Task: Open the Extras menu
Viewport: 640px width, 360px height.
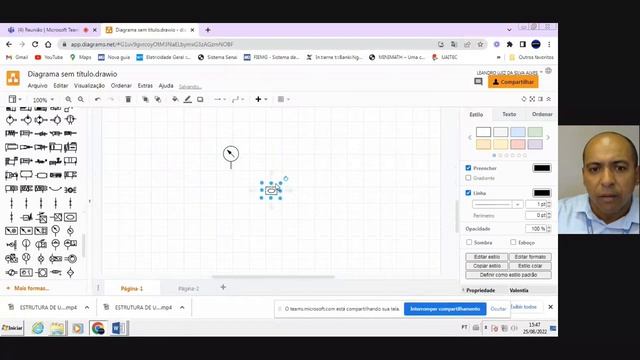Action: pos(145,86)
